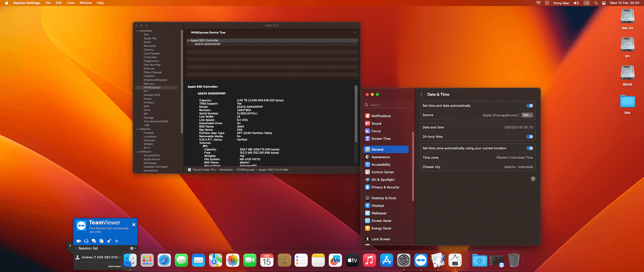Toggle Set time and date automatically
The width and height of the screenshot is (644, 272).
[x=530, y=106]
